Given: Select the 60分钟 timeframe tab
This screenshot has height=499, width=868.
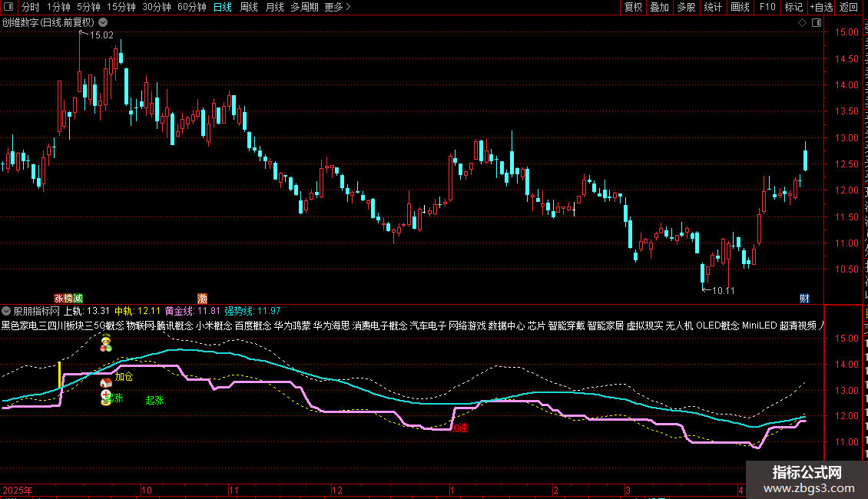Looking at the screenshot, I should (x=191, y=7).
